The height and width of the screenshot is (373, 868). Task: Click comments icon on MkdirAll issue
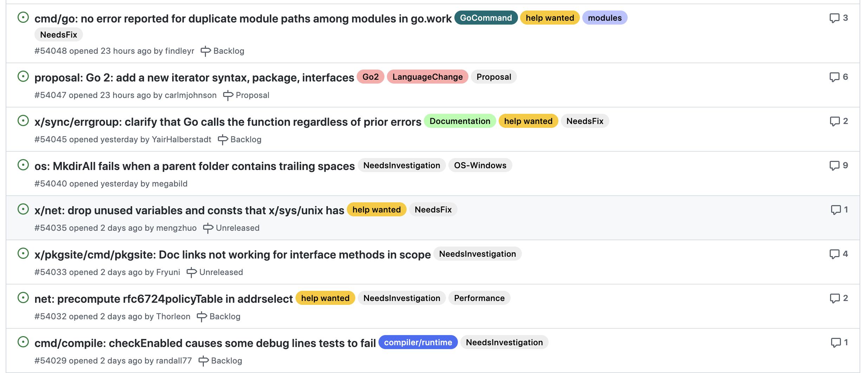(x=834, y=165)
